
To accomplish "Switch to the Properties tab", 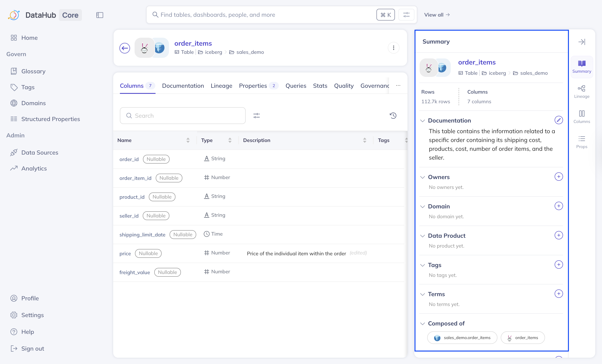I will [x=253, y=86].
